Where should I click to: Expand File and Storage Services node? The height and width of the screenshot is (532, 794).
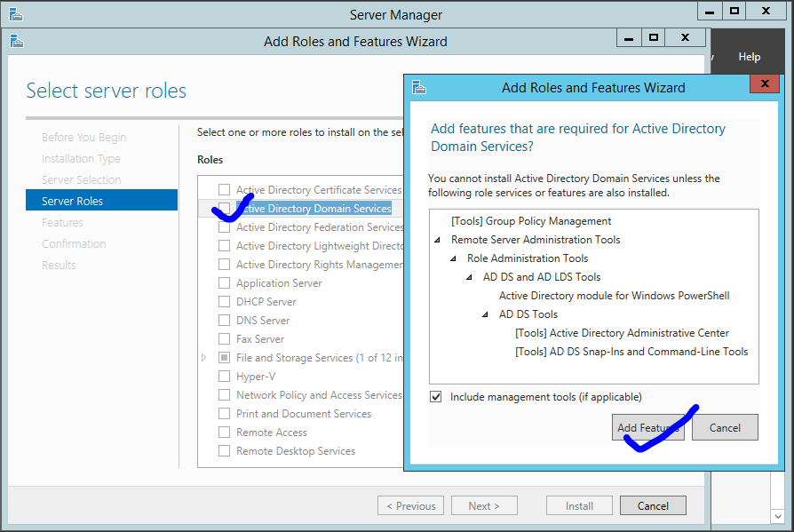click(x=203, y=357)
